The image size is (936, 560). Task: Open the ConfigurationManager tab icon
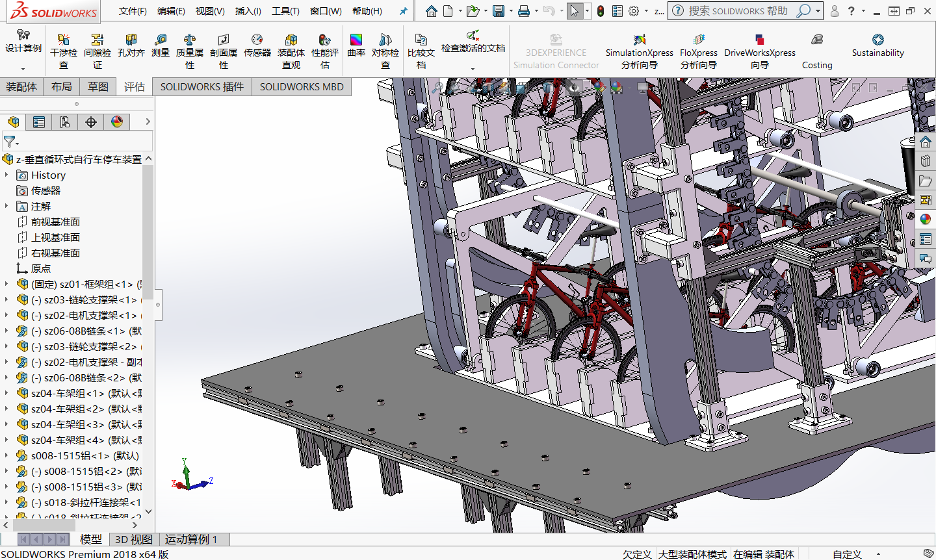65,122
